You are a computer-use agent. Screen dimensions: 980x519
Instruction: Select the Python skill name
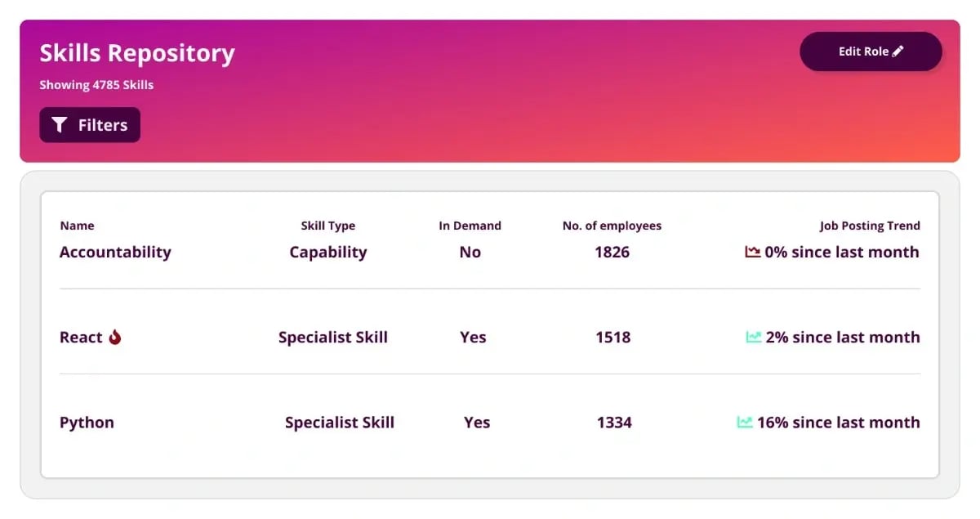[87, 423]
